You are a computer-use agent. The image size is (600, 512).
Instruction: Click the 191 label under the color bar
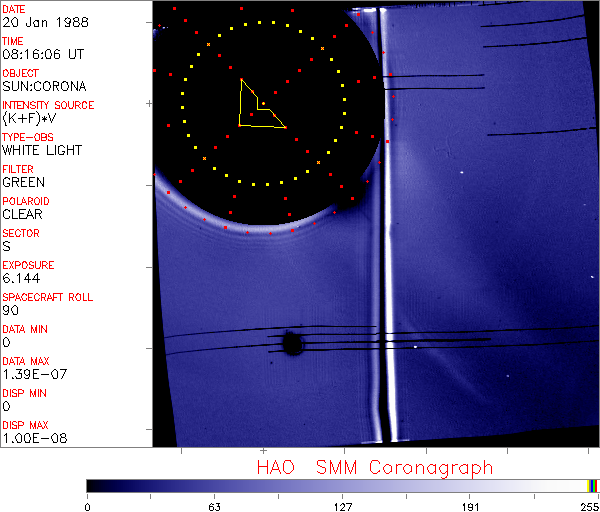[x=470, y=506]
